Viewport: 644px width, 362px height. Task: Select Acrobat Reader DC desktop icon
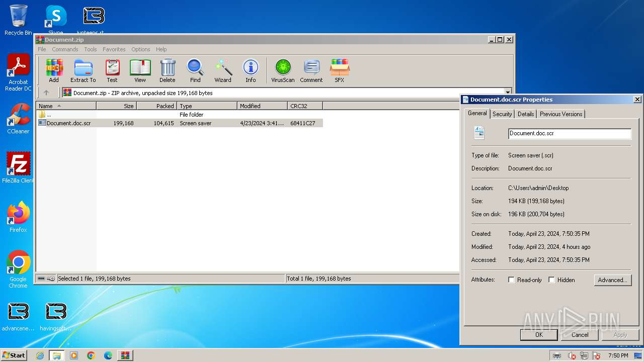(18, 72)
